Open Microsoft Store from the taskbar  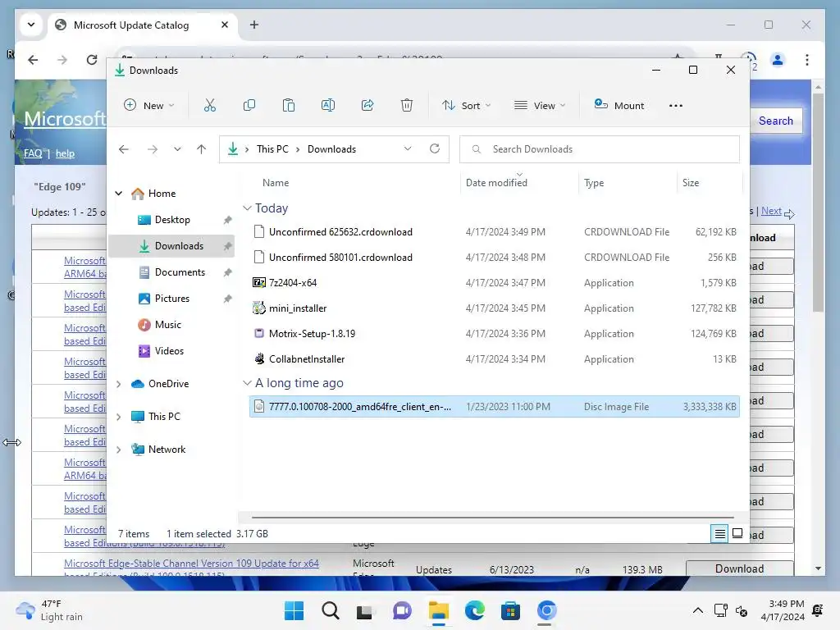coord(510,610)
